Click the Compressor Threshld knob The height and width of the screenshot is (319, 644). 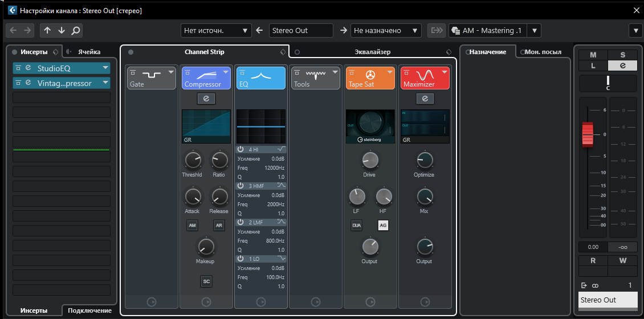coord(192,161)
